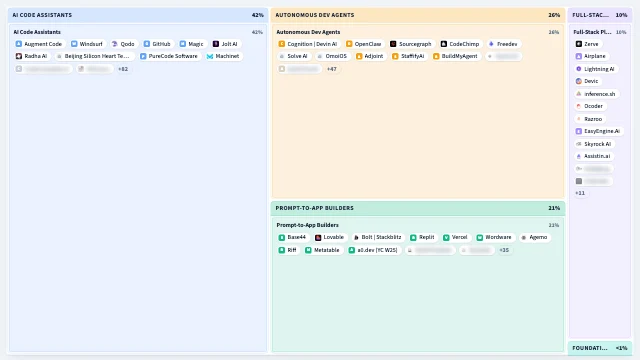Viewport: 640px width, 360px height.
Task: Click the Zerve logo icon
Action: 579,44
